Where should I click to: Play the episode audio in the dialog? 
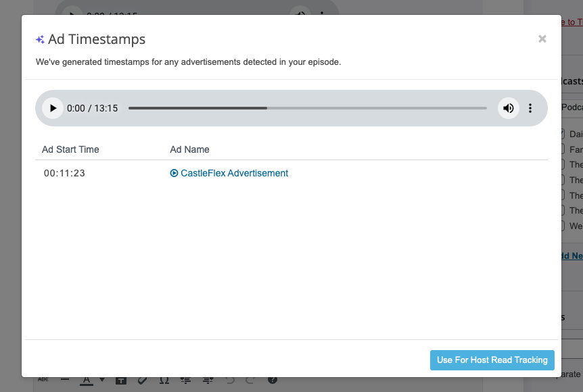pos(53,108)
